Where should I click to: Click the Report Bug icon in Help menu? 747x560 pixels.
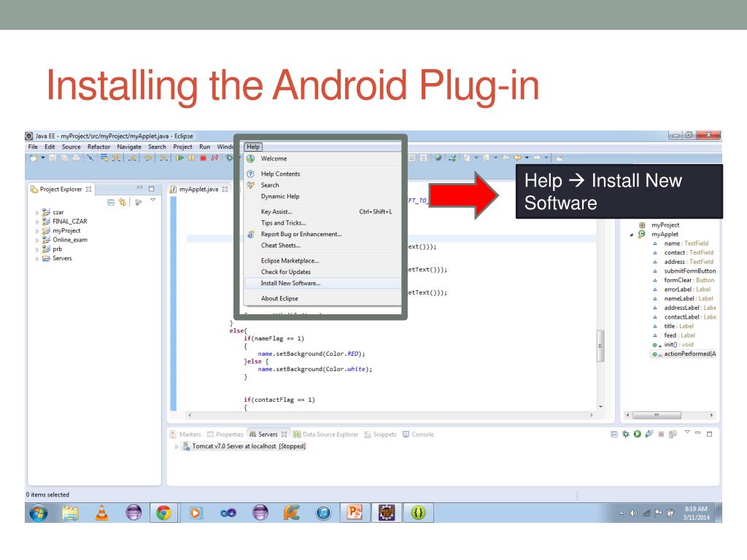click(251, 234)
